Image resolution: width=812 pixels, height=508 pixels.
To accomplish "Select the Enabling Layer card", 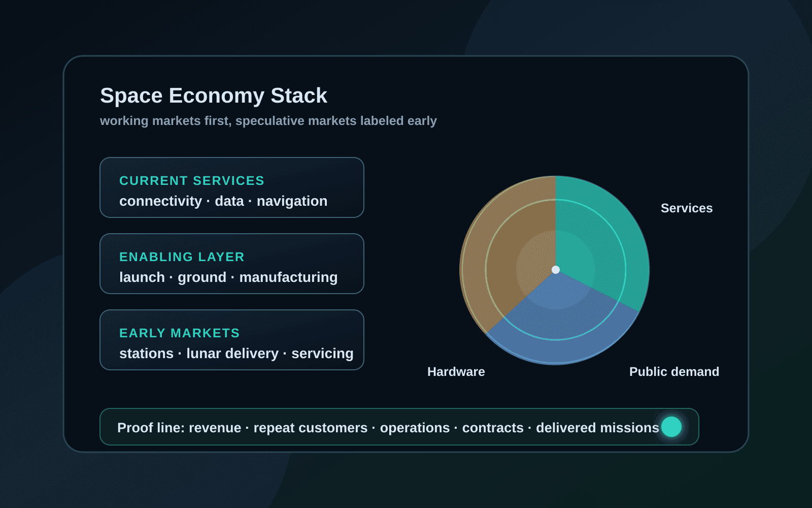I will pyautogui.click(x=232, y=264).
